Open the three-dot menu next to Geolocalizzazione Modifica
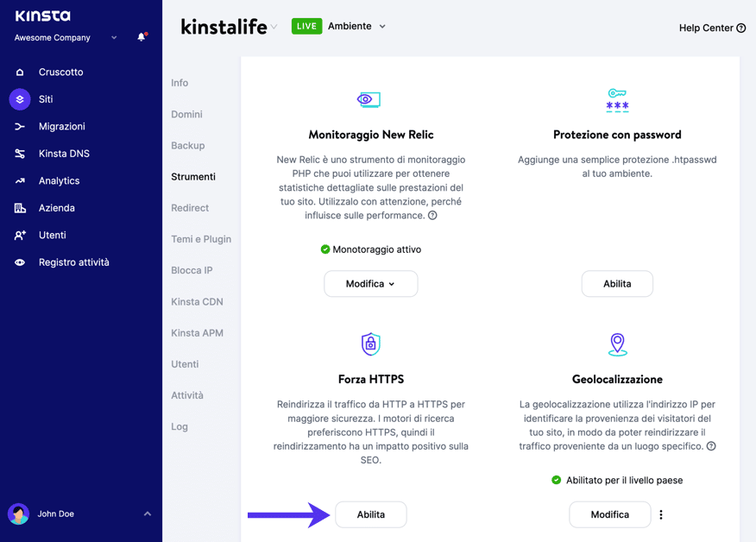 pyautogui.click(x=661, y=514)
